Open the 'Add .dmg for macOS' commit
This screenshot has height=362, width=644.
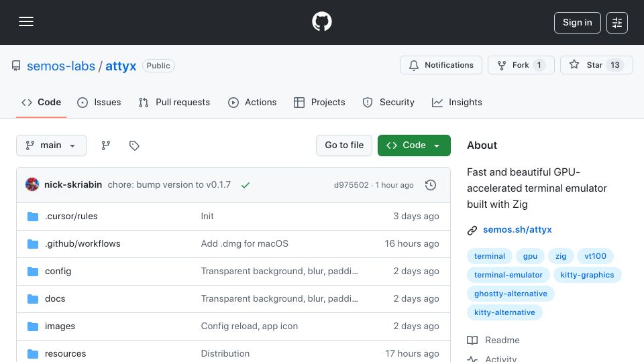click(x=244, y=244)
